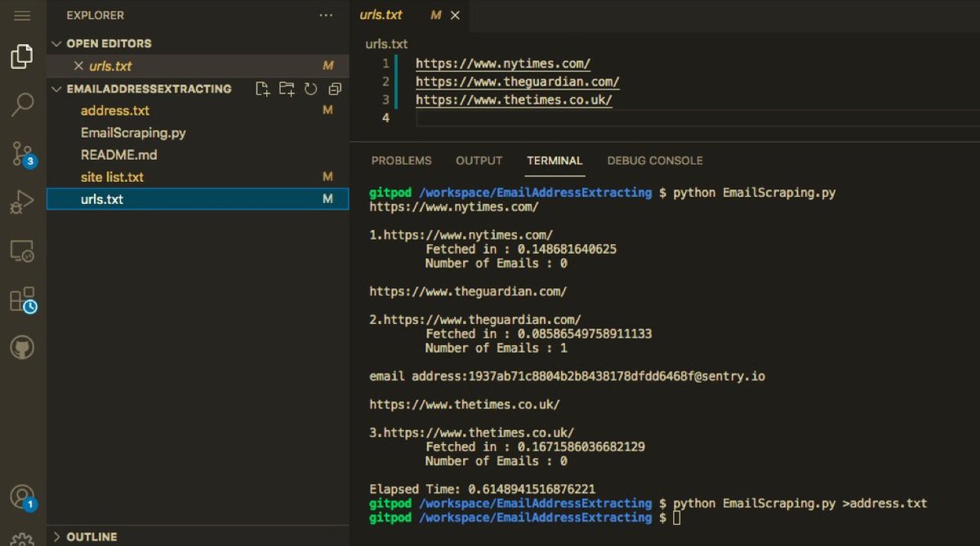Switch to the Debug Console tab
The height and width of the screenshot is (546, 980).
tap(655, 161)
